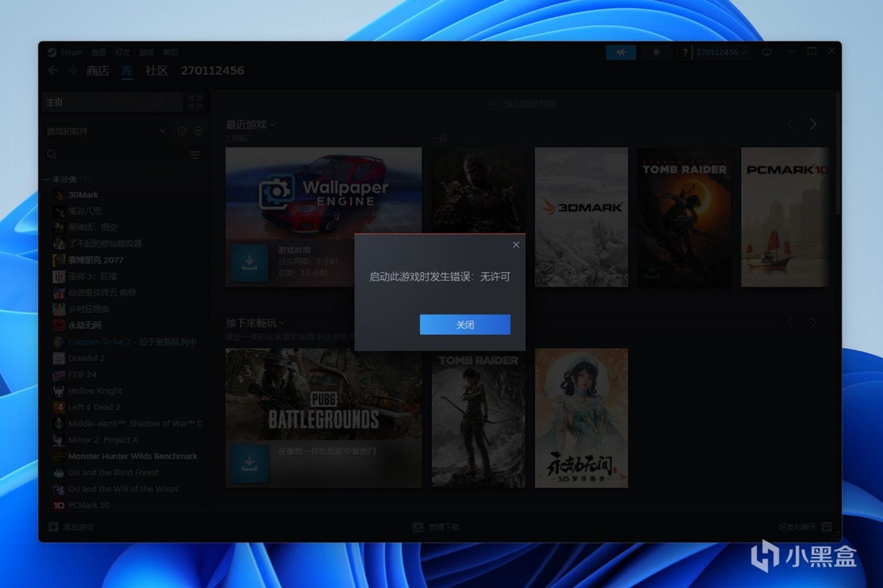The image size is (883, 588).
Task: Select 赛博朋克 2077 in the list
Action: tap(95, 260)
